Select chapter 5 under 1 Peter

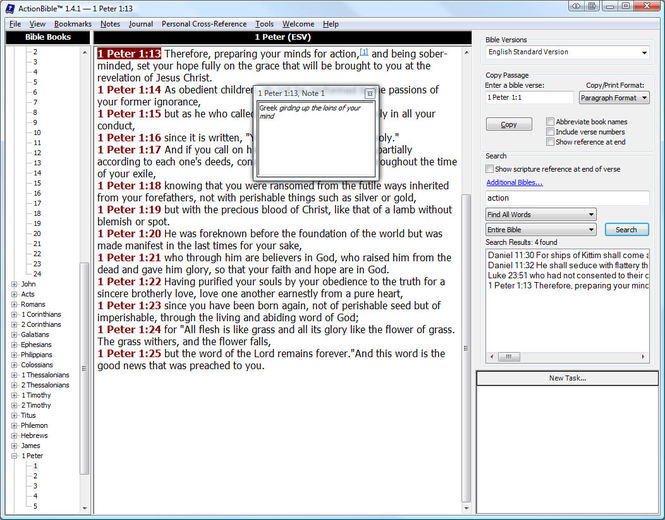pyautogui.click(x=35, y=506)
